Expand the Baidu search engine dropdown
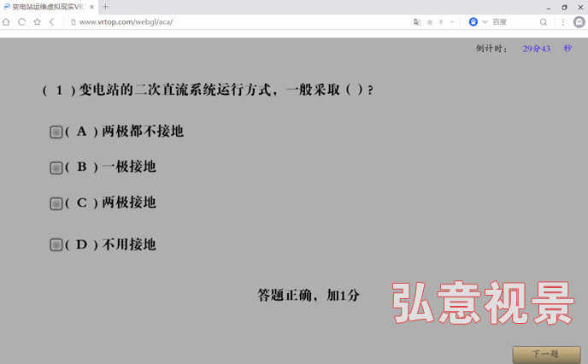 tap(485, 21)
